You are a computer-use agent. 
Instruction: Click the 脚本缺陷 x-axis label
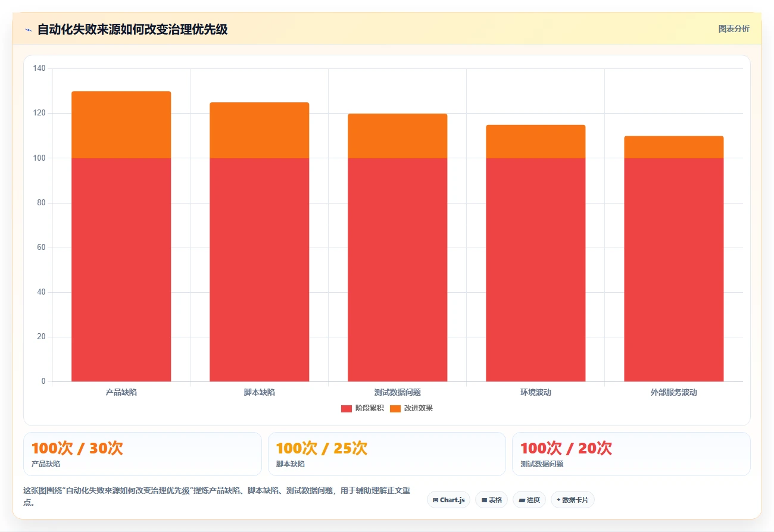click(260, 393)
